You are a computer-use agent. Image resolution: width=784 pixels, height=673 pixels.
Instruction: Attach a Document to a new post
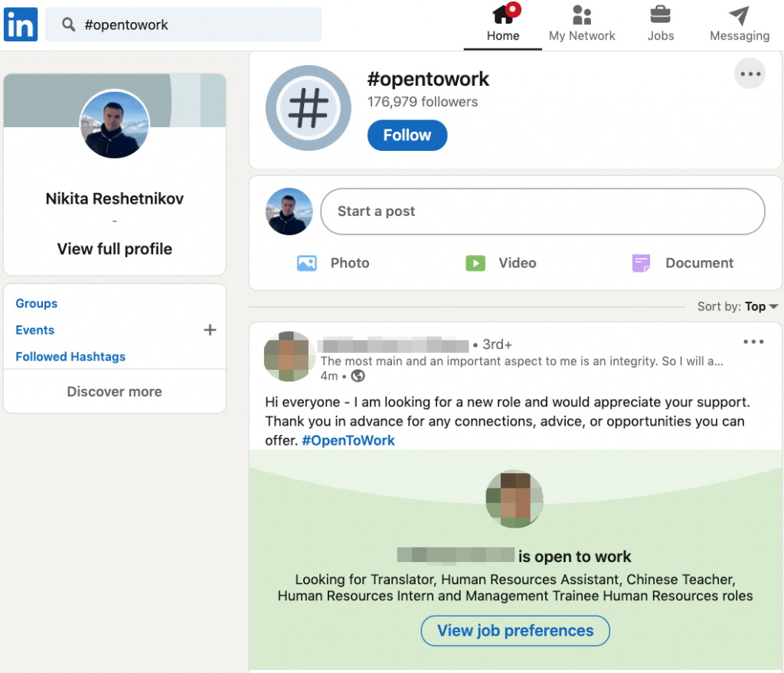(x=682, y=263)
